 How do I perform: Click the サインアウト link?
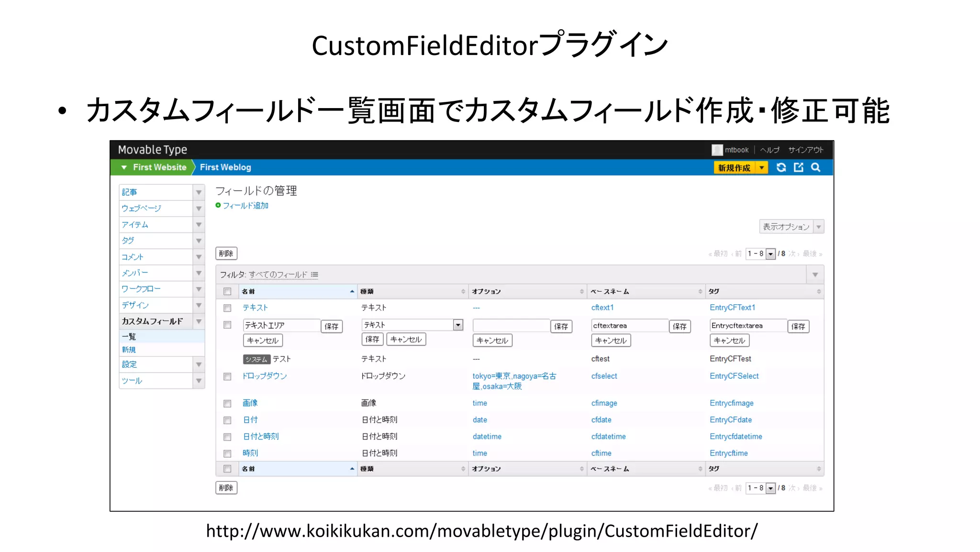[x=806, y=150]
